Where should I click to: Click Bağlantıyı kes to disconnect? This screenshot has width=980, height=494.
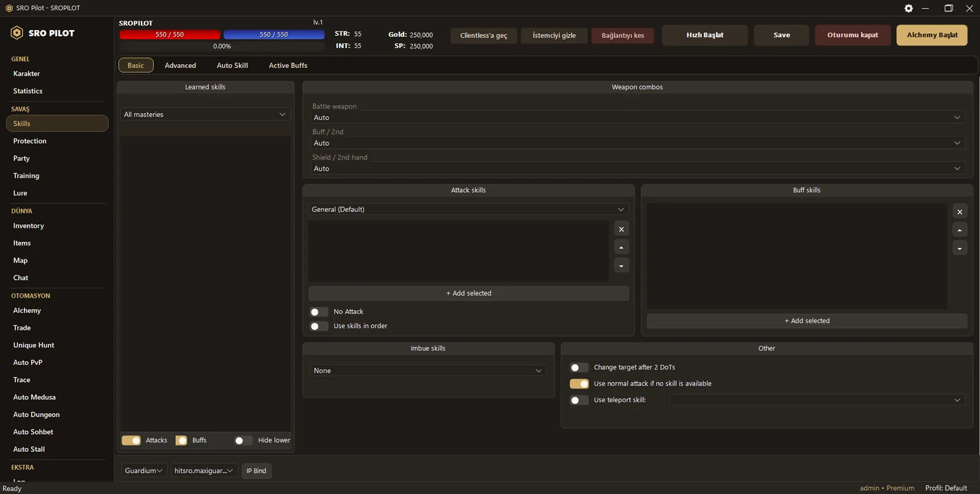pos(623,36)
